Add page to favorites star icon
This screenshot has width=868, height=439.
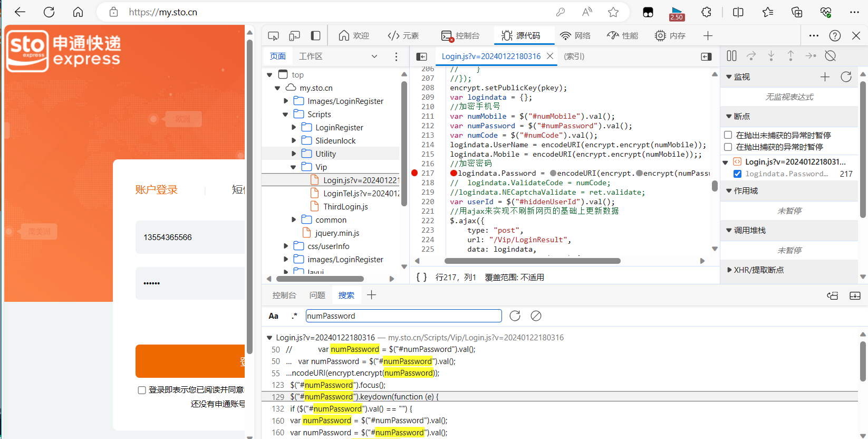[613, 12]
